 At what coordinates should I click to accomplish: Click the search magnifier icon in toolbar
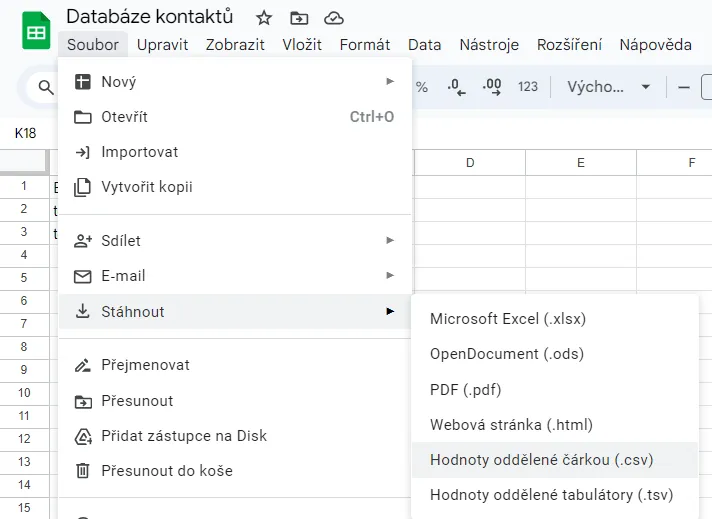click(x=45, y=88)
